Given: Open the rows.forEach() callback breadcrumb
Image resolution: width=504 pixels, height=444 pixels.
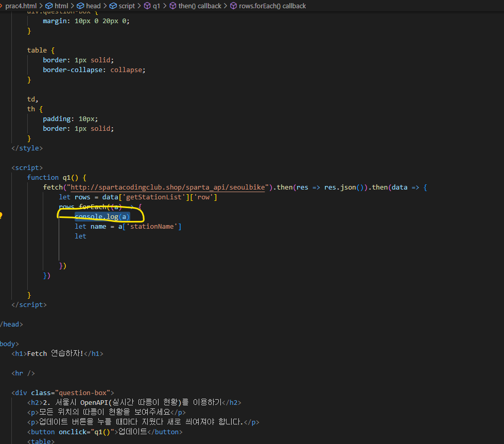Looking at the screenshot, I should tap(272, 6).
